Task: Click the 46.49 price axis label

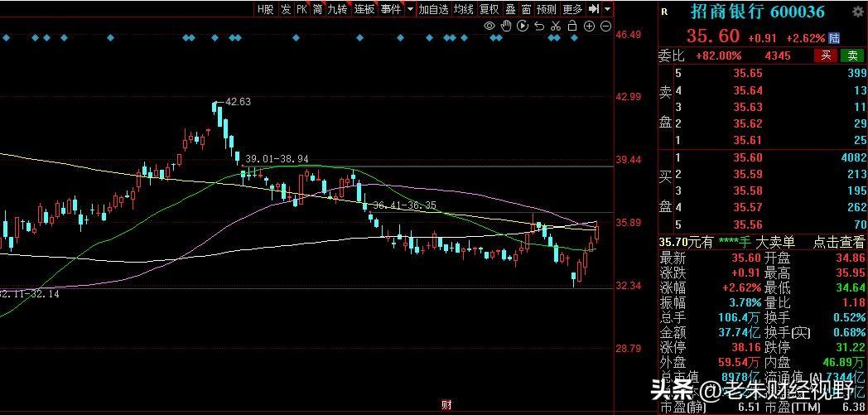Action: tap(629, 34)
